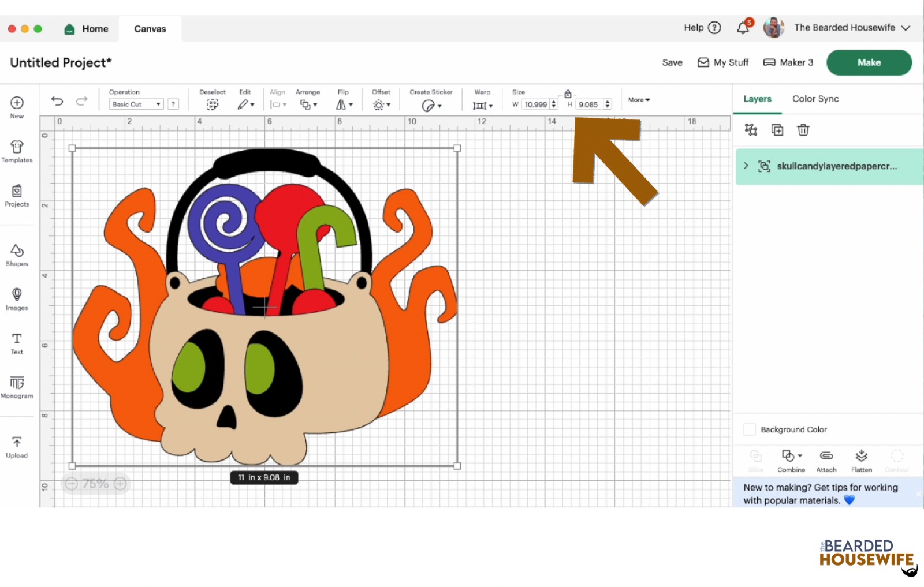Select the Text tool
The width and height of the screenshot is (924, 587).
tap(17, 343)
